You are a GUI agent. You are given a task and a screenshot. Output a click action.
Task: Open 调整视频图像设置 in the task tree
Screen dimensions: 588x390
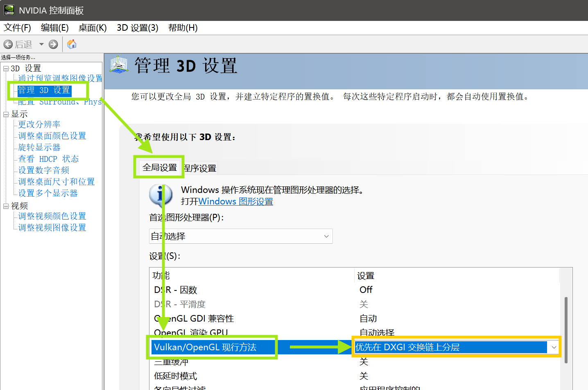click(x=52, y=227)
